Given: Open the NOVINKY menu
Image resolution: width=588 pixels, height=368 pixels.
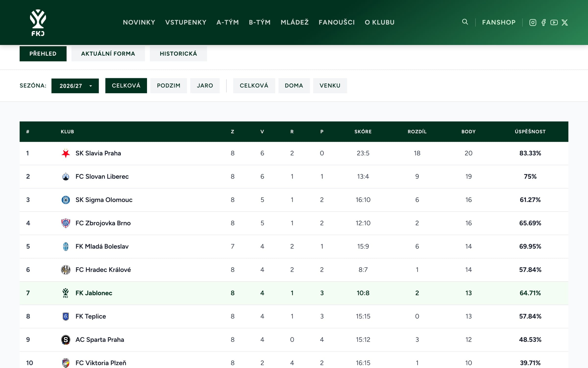Looking at the screenshot, I should pyautogui.click(x=139, y=22).
